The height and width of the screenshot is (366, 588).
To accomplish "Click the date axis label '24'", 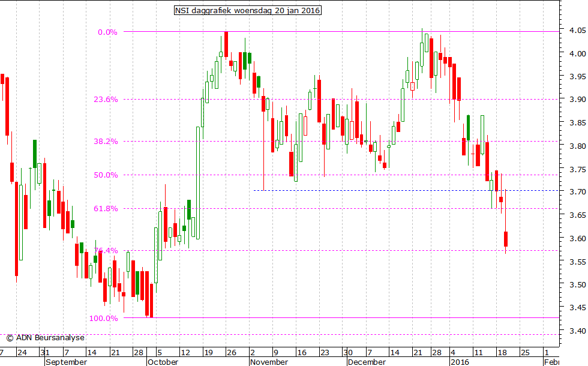I will coord(22,353).
